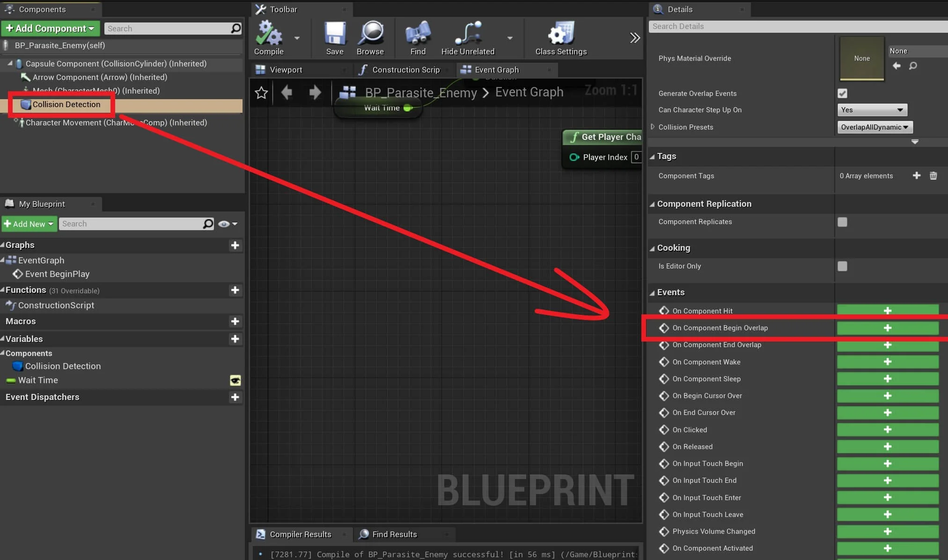This screenshot has height=560, width=948.
Task: Focus the My Blueprint search field
Action: coord(136,224)
